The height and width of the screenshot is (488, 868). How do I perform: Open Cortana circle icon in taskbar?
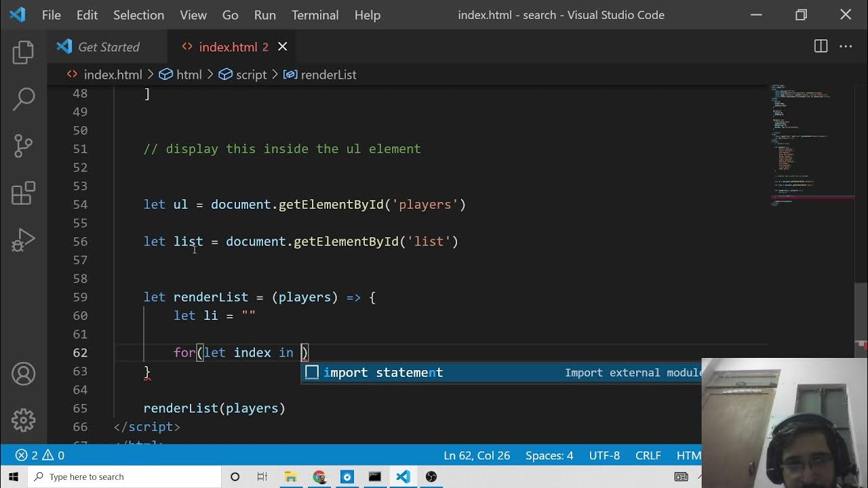[235, 476]
